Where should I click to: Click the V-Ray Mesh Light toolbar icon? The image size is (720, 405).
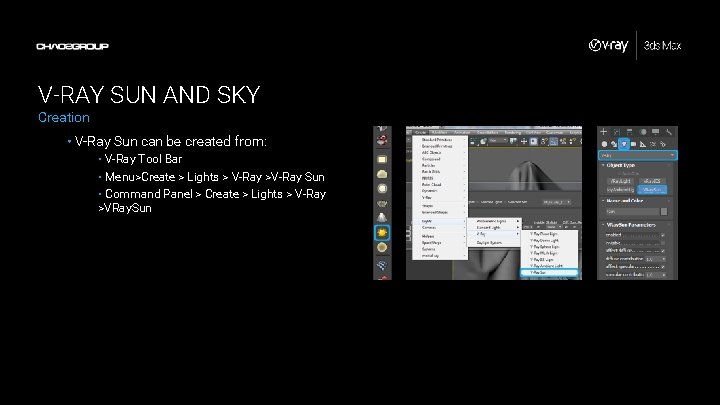(x=382, y=203)
